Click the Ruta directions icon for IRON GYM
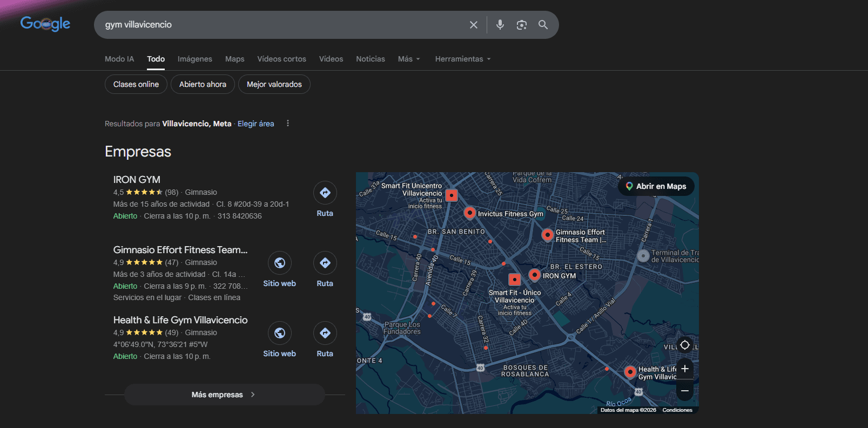Screen dimensions: 868x428 pos(325,193)
